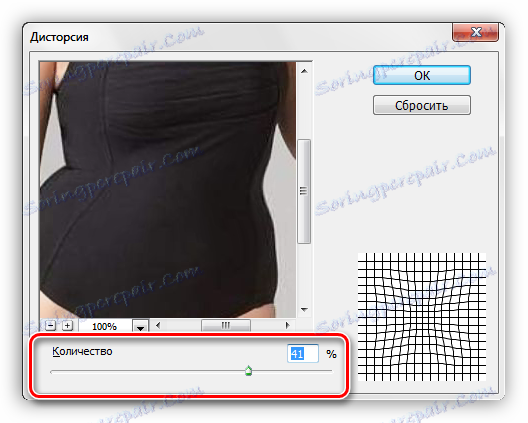Click the preview scroll right arrow
This screenshot has width=528, height=423.
287,325
